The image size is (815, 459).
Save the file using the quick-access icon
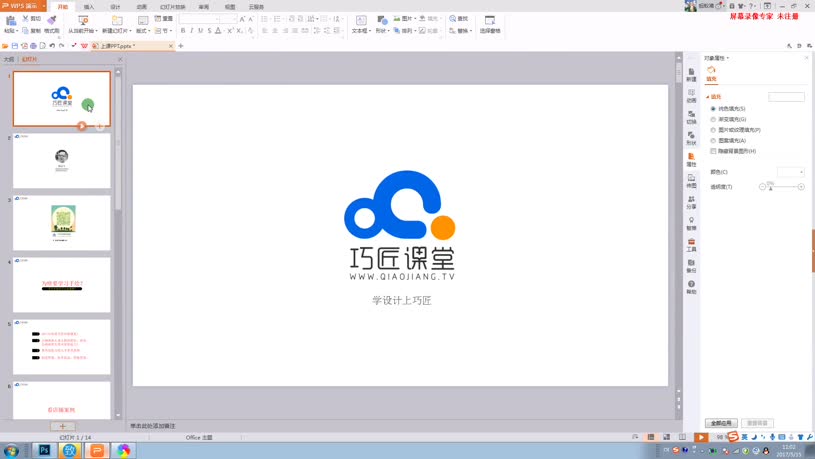pos(15,46)
